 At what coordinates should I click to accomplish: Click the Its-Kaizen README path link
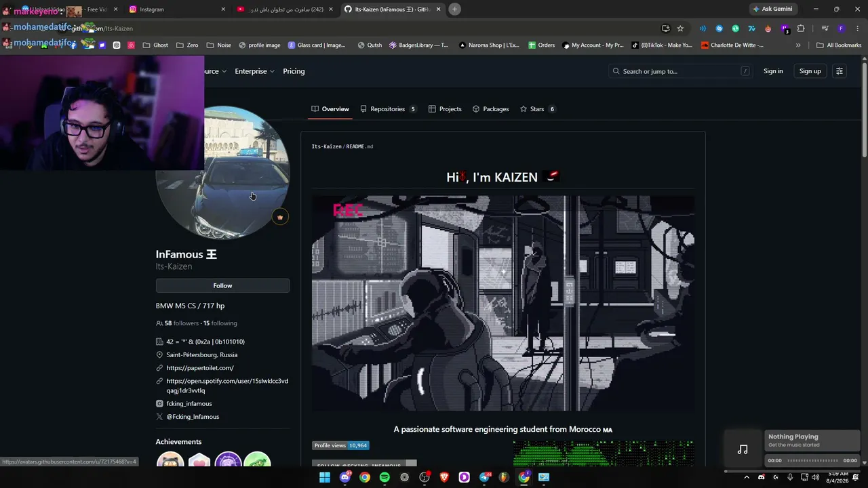[x=326, y=146]
